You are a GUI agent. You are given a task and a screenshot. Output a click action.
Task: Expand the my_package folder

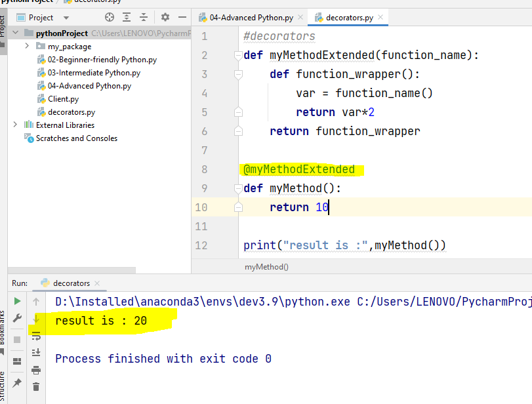pyautogui.click(x=27, y=46)
